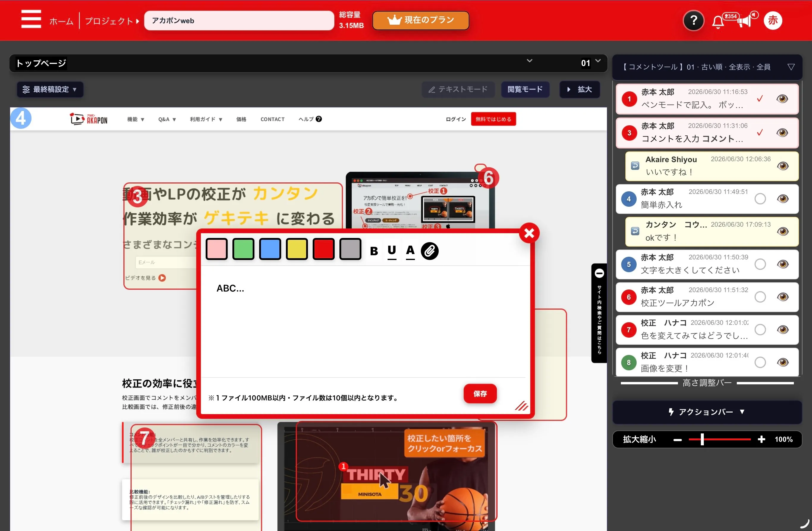Open the Q&A menu in page nav

167,119
